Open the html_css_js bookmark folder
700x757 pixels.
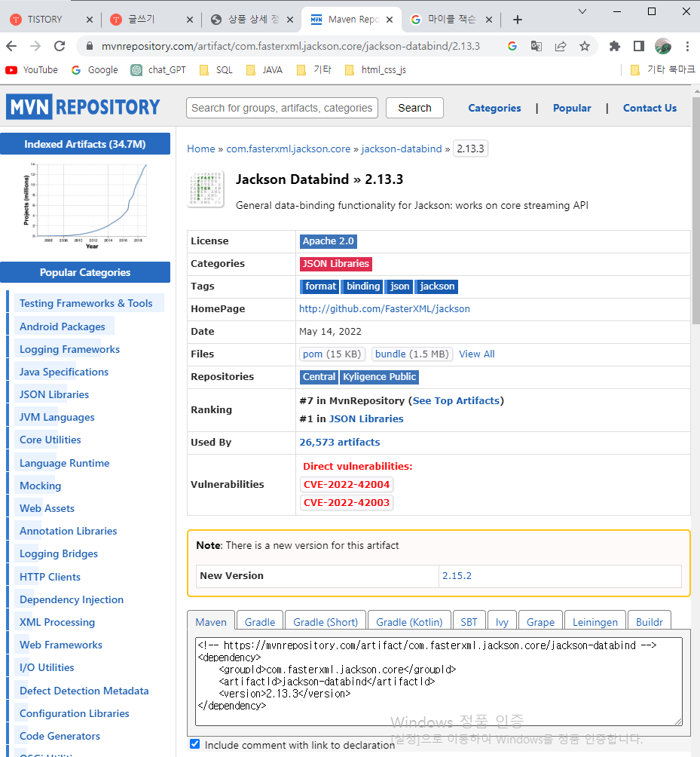coord(376,70)
